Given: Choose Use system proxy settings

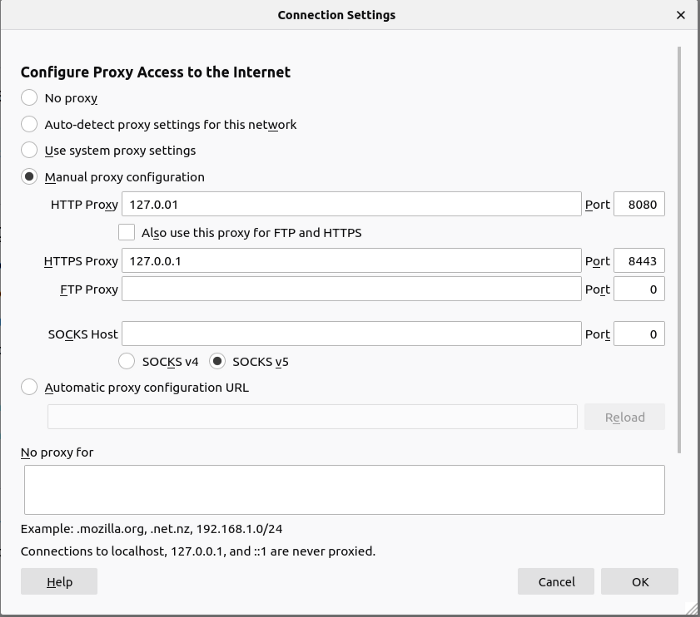Looking at the screenshot, I should 29,150.
